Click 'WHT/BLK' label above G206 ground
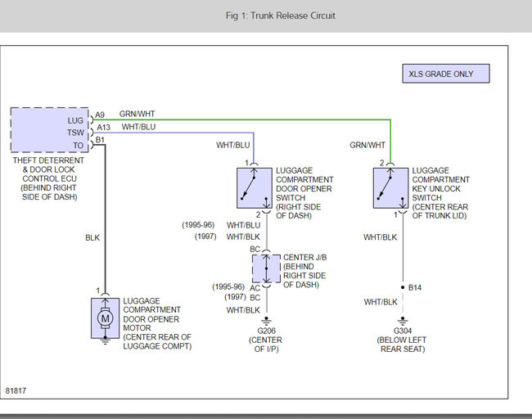The image size is (532, 419). (243, 310)
